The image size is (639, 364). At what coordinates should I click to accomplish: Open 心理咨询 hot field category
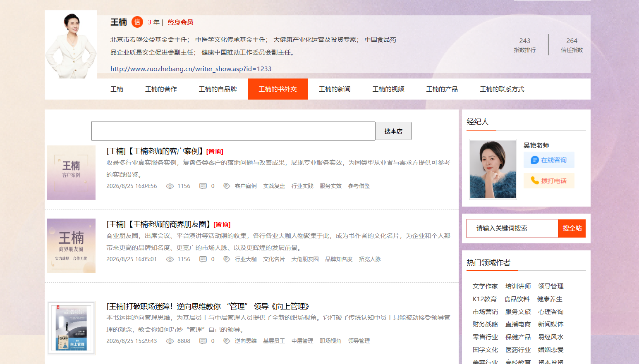coord(551,312)
